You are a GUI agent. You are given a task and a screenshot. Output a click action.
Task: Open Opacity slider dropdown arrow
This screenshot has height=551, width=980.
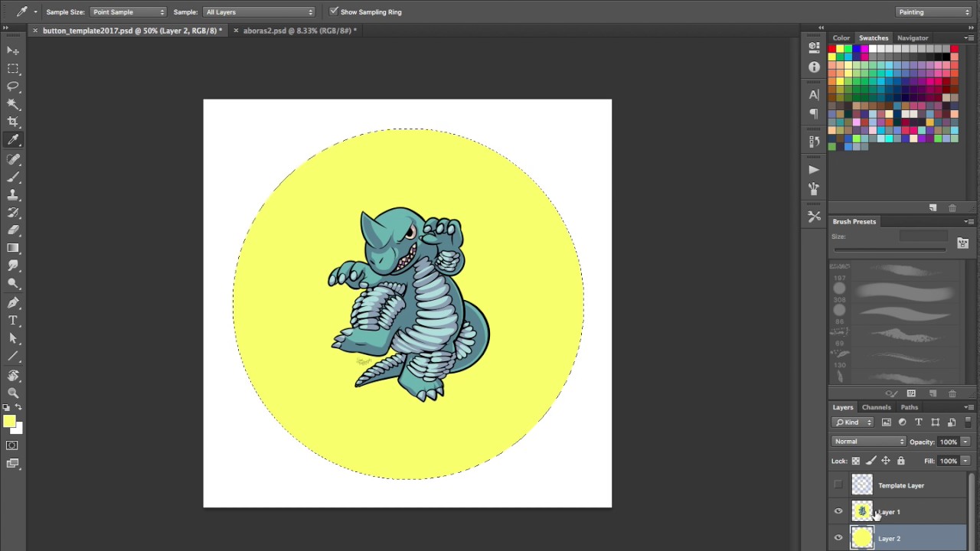point(965,442)
